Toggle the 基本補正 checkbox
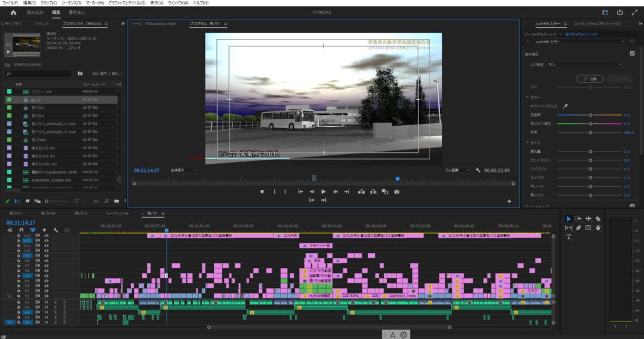The image size is (644, 339). click(x=632, y=53)
